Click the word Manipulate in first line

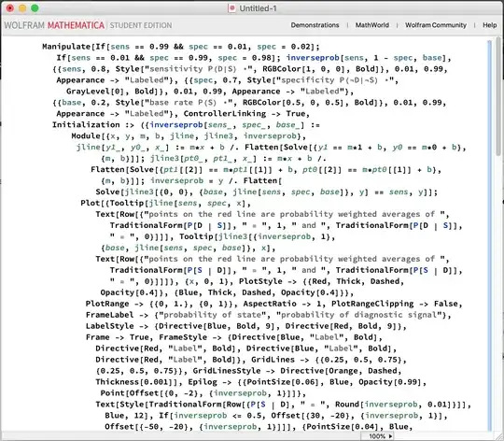pos(66,47)
